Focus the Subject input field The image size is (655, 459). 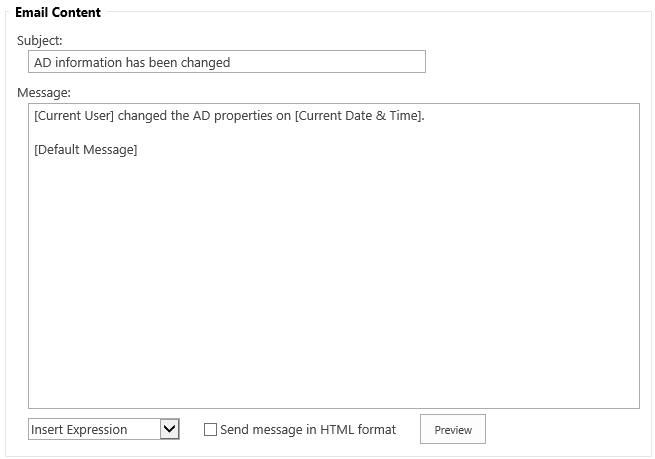pos(227,62)
